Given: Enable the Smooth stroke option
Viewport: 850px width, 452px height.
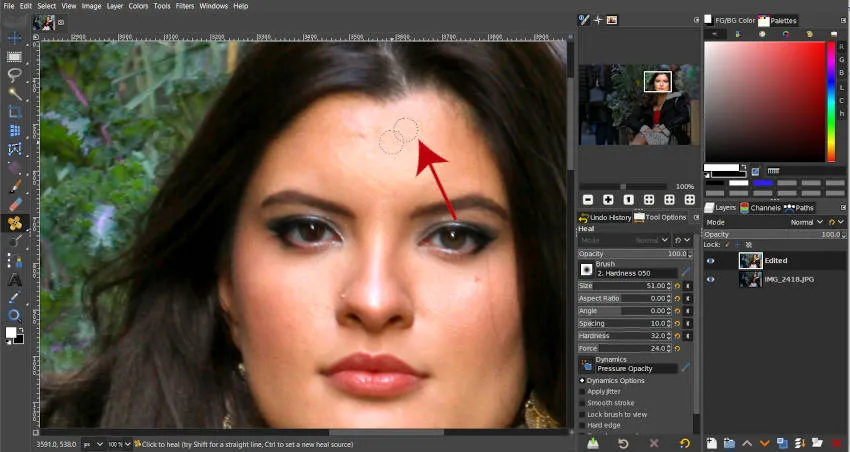Looking at the screenshot, I should (583, 402).
